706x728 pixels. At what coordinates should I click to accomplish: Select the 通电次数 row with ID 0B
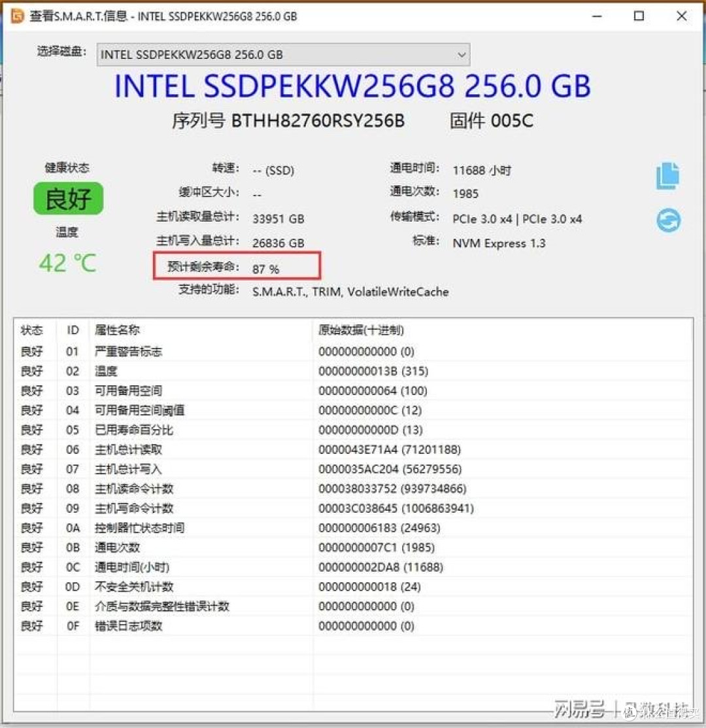[x=354, y=547]
